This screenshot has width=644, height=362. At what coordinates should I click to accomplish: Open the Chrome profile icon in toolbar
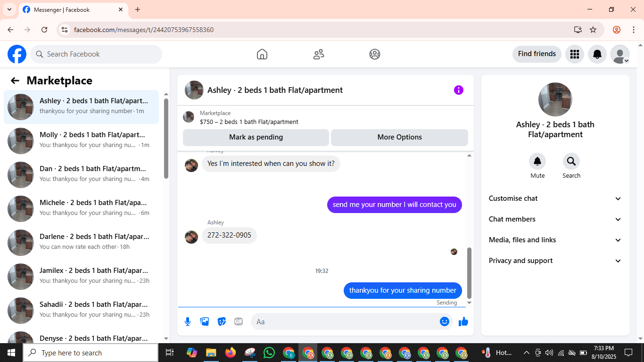[x=616, y=30]
